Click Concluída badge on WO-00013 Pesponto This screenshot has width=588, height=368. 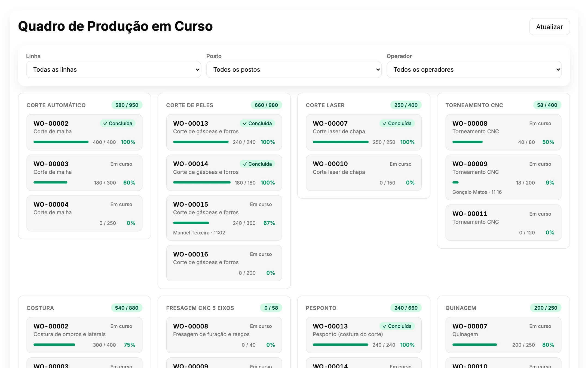(397, 326)
